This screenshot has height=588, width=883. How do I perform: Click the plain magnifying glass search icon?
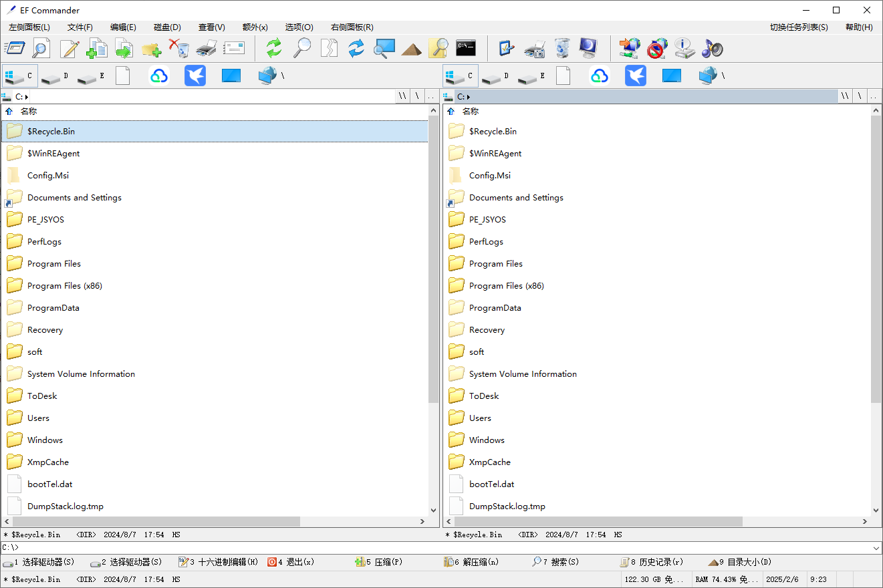[302, 48]
